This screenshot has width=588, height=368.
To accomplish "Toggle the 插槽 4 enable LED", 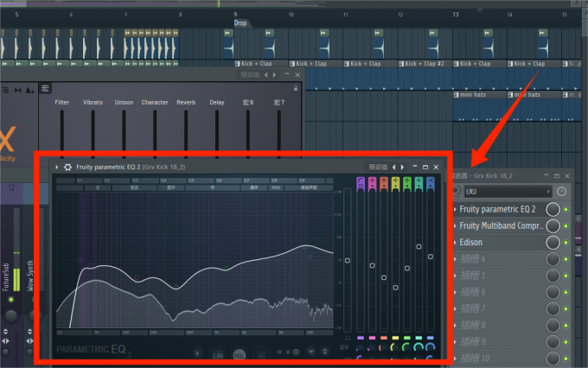I will coord(566,259).
